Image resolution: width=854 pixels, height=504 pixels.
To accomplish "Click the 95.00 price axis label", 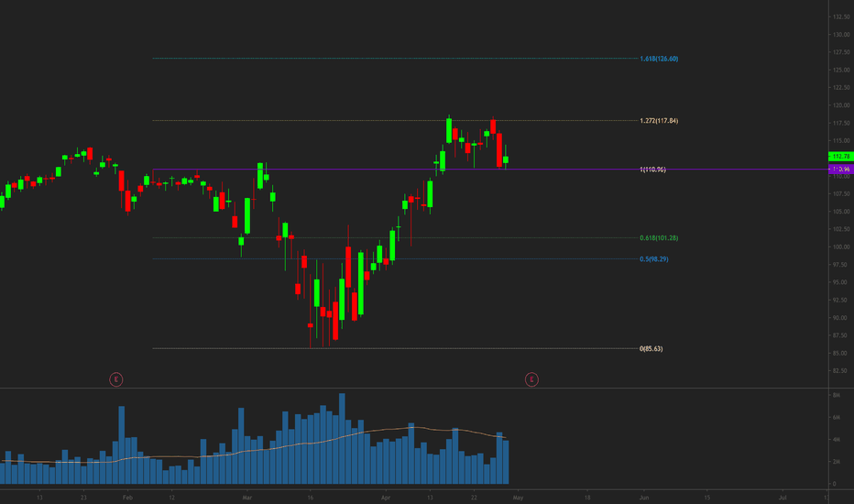I will pos(840,282).
